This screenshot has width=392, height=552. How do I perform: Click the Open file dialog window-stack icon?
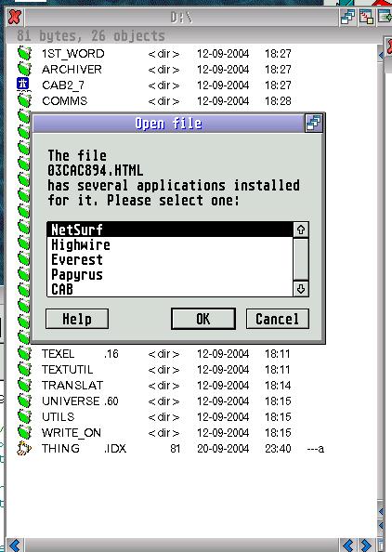pos(313,124)
